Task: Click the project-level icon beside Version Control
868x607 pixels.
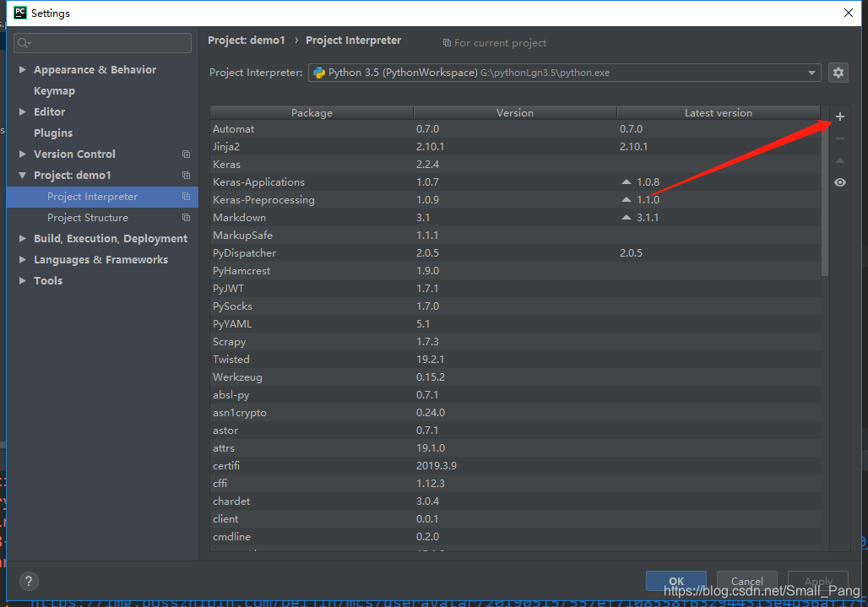Action: [x=186, y=154]
